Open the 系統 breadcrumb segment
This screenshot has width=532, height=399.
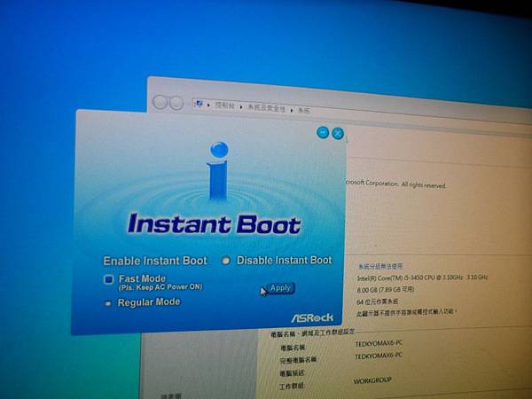point(304,110)
